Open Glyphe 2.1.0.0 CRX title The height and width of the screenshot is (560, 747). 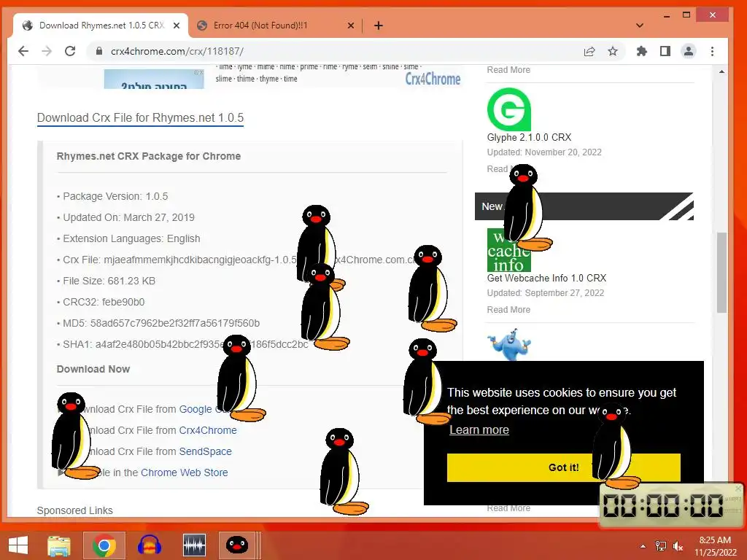pyautogui.click(x=529, y=138)
